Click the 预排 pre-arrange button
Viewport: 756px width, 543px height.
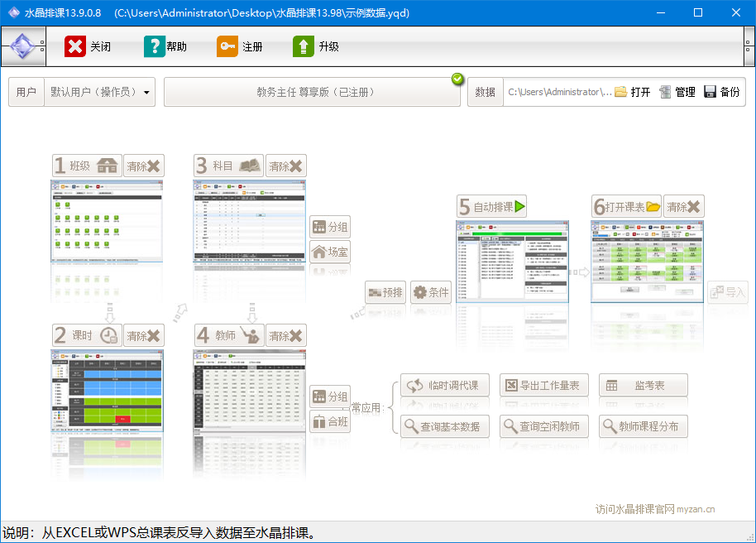tap(385, 292)
